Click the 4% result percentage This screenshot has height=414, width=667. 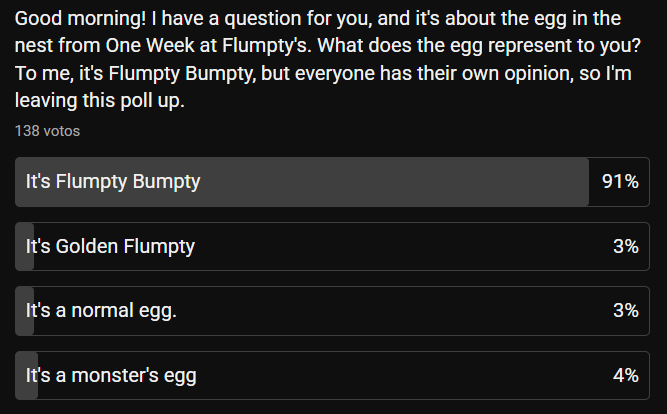coord(626,376)
